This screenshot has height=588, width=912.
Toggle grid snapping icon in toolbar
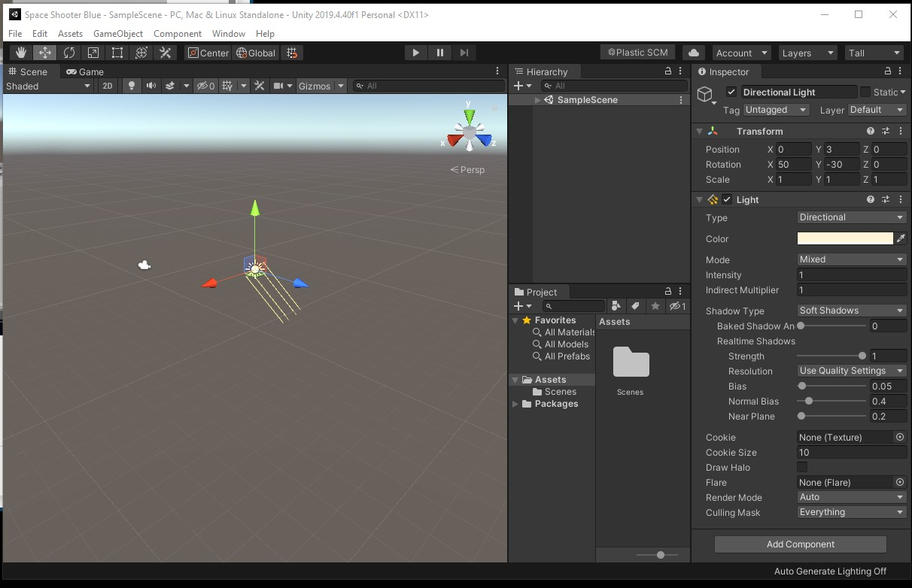[x=293, y=53]
